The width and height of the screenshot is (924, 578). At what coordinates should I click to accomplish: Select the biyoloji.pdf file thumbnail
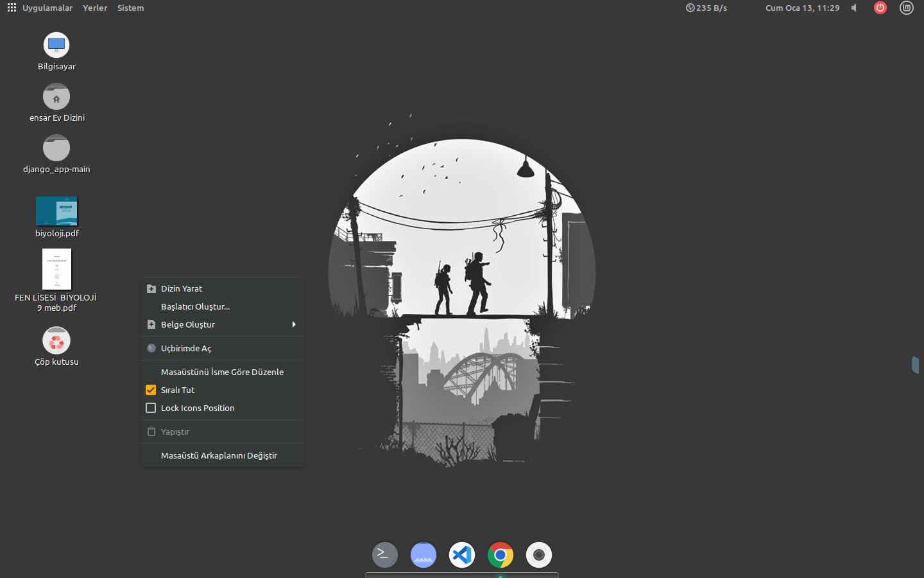click(56, 211)
